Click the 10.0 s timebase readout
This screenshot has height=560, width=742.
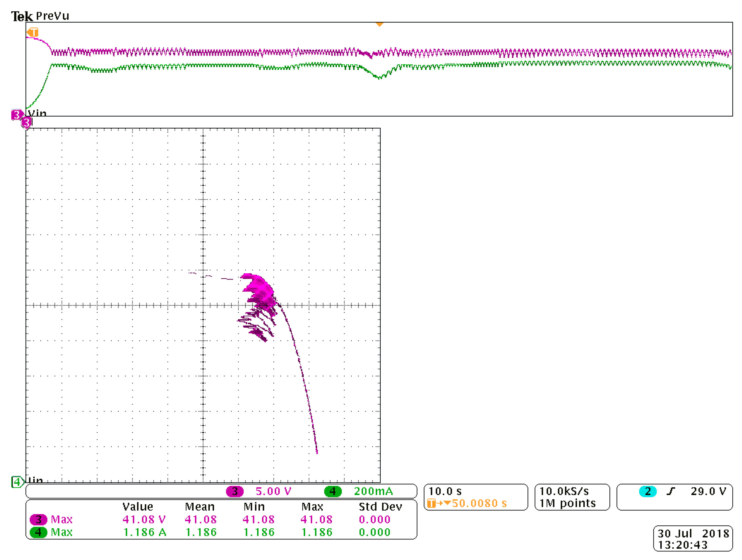[x=445, y=492]
